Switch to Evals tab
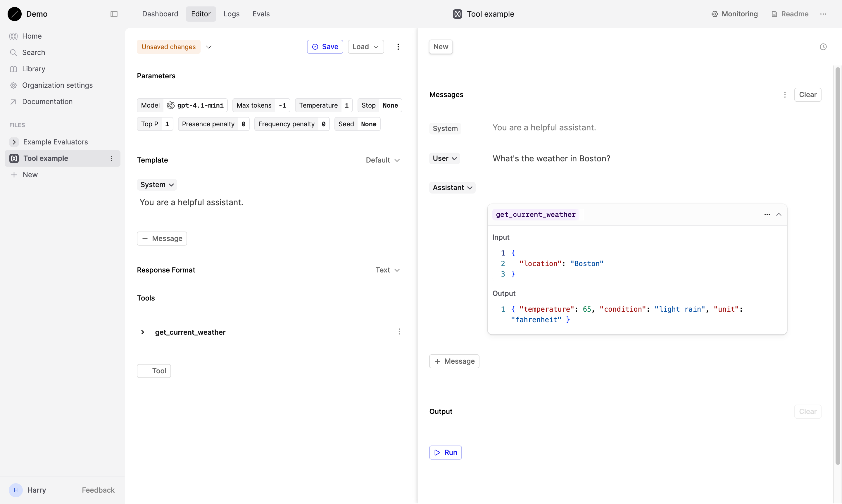 261,14
